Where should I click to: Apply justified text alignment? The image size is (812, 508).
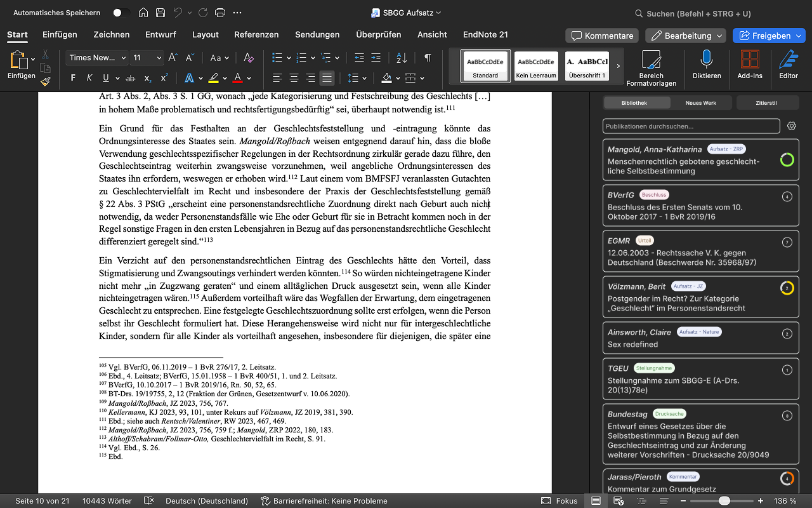point(327,78)
